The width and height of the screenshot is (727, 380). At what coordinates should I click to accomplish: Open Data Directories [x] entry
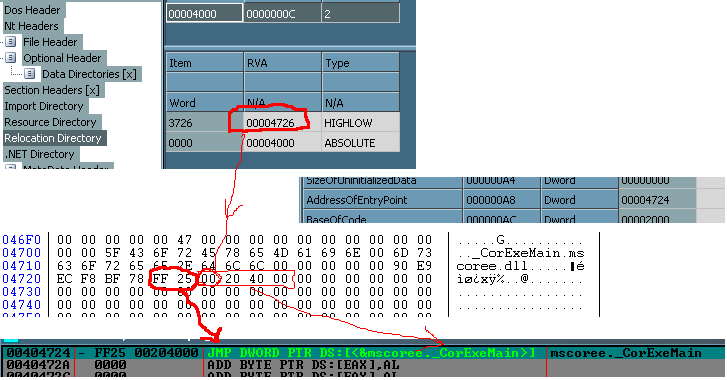pos(89,74)
